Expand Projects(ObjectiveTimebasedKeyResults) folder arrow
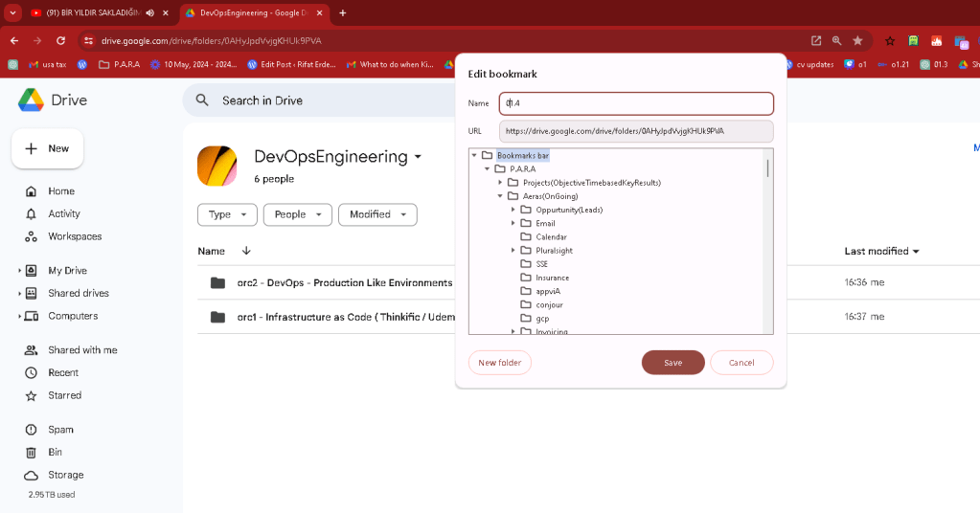980x513 pixels. pyautogui.click(x=500, y=183)
